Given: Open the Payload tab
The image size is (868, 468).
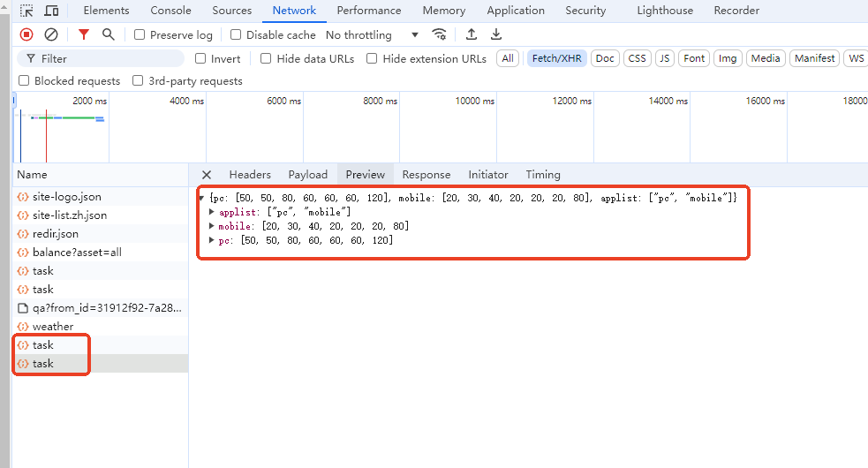Looking at the screenshot, I should [308, 175].
